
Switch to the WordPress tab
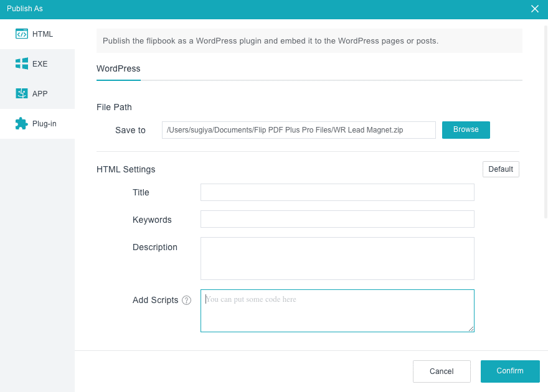tap(118, 69)
